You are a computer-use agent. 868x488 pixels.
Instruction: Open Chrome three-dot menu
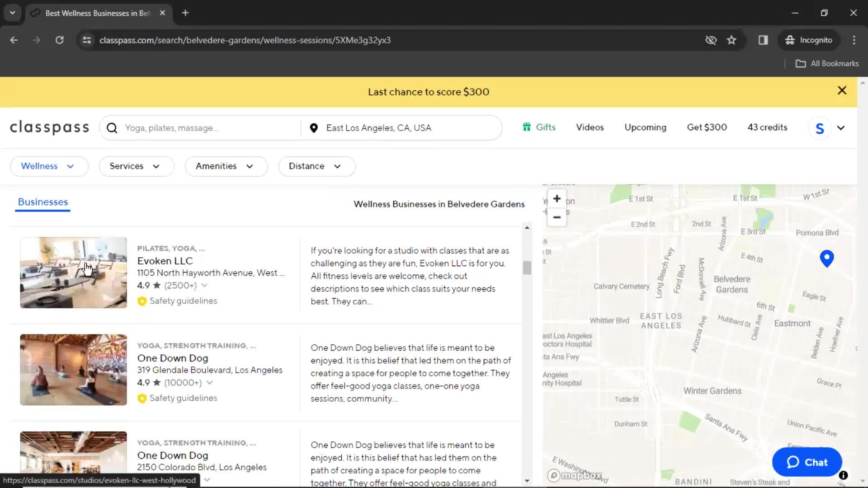click(x=854, y=40)
